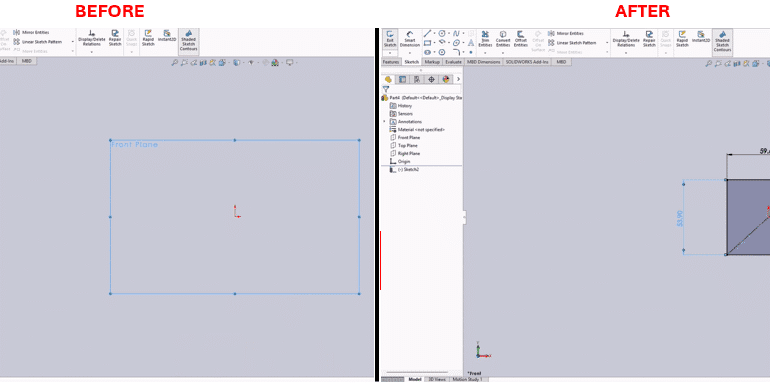The width and height of the screenshot is (770, 384).
Task: Select the Corner Rectangle tool in AFTER panel
Action: [427, 43]
